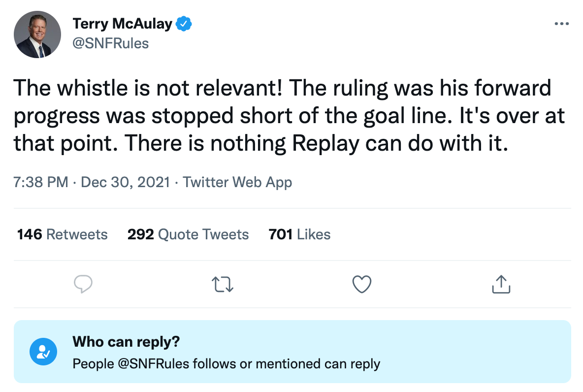Viewport: 583px width, 392px height.
Task: View the 146 Retweets list
Action: tap(62, 234)
